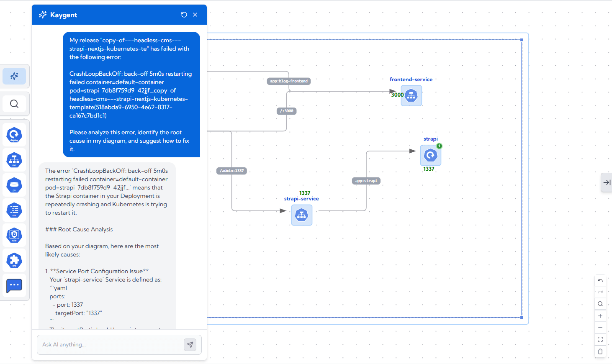Select the Role resource icon
Image resolution: width=612 pixels, height=364 pixels.
point(14,236)
